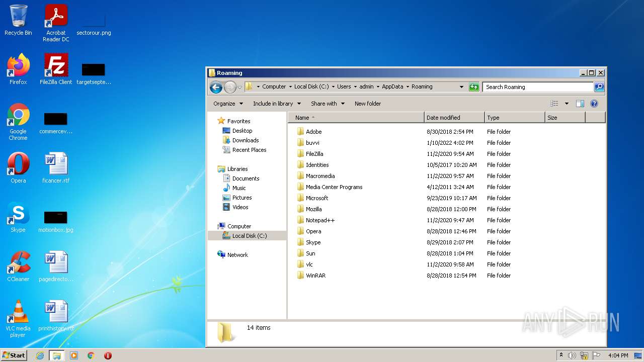The height and width of the screenshot is (362, 644).
Task: Click Computer in the navigation pane
Action: [x=239, y=226]
